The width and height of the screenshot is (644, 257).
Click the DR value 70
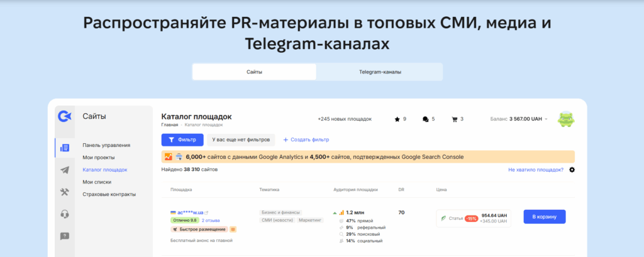[x=401, y=212]
